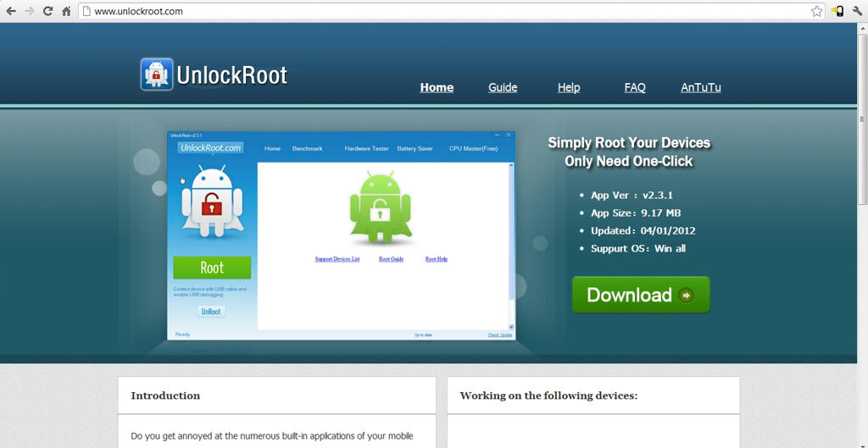Click the UnlockRoot logo icon
The width and height of the screenshot is (868, 448).
coord(157,75)
